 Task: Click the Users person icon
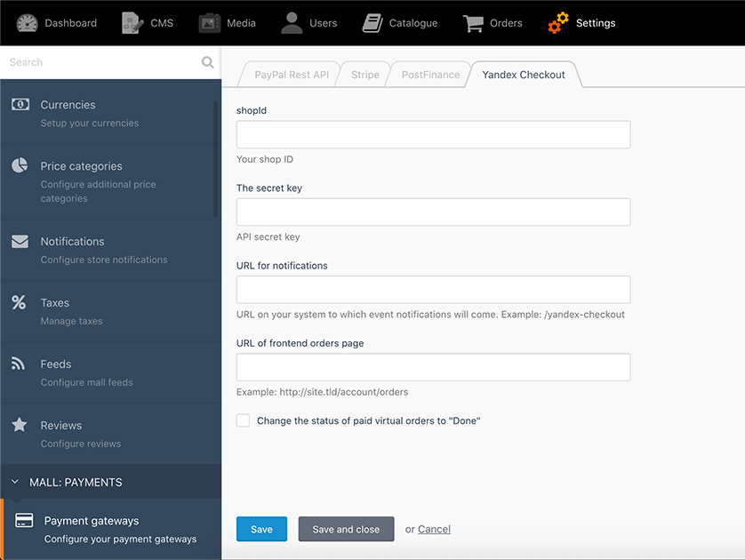292,23
